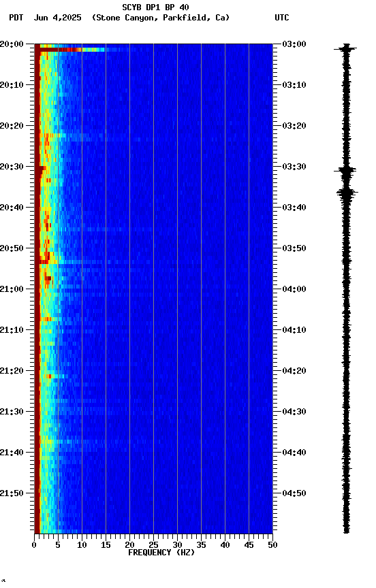This screenshot has width=376, height=588.
Task: Click the UTC time label '04:40'
Action: [x=294, y=453]
